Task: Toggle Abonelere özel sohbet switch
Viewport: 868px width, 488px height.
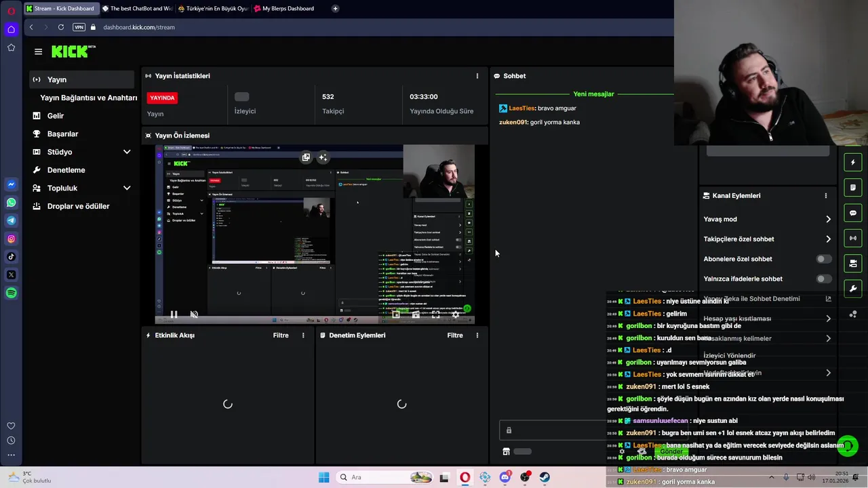Action: pyautogui.click(x=823, y=259)
